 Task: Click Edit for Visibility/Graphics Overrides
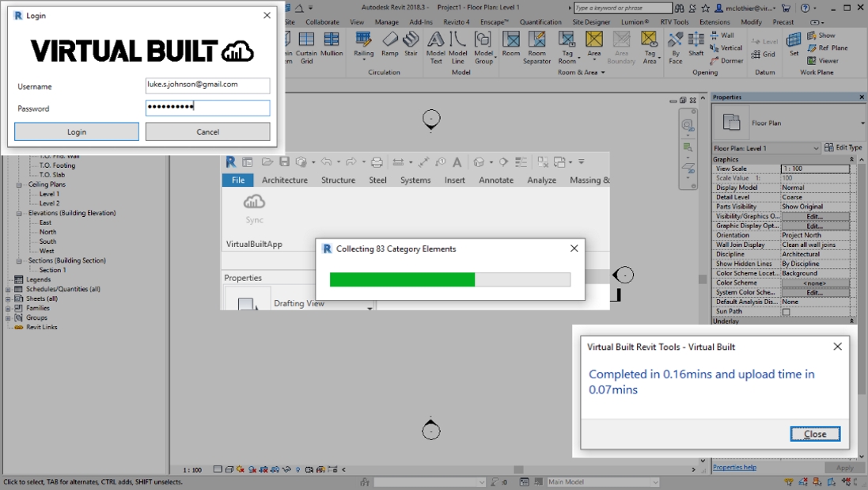pyautogui.click(x=815, y=216)
